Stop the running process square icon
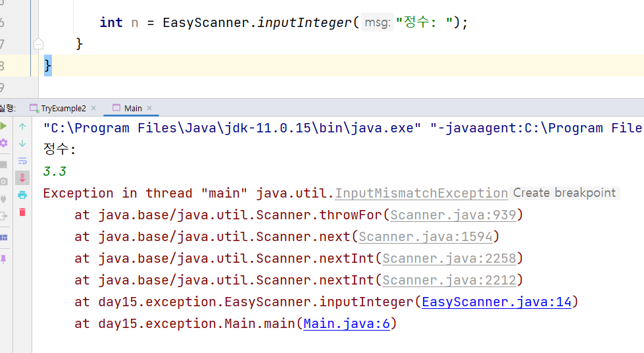Image resolution: width=644 pixels, height=353 pixels. pos(3,165)
